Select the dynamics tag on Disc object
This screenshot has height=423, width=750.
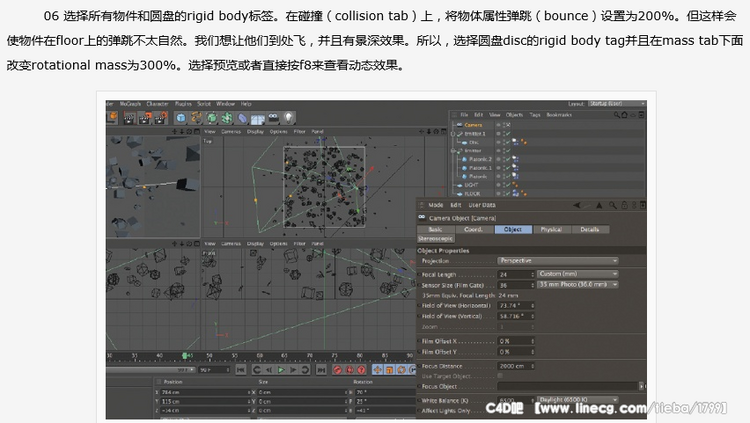(515, 142)
